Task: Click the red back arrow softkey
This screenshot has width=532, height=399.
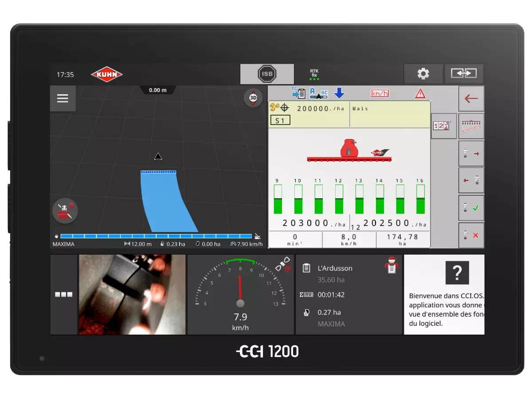Action: [x=471, y=99]
